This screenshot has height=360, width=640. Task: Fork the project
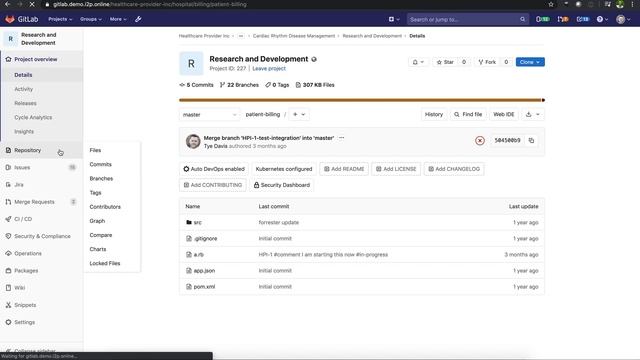[487, 62]
